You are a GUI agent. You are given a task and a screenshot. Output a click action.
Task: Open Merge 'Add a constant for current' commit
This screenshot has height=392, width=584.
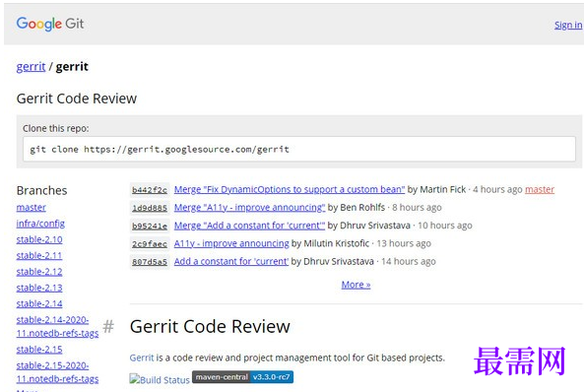coord(249,226)
